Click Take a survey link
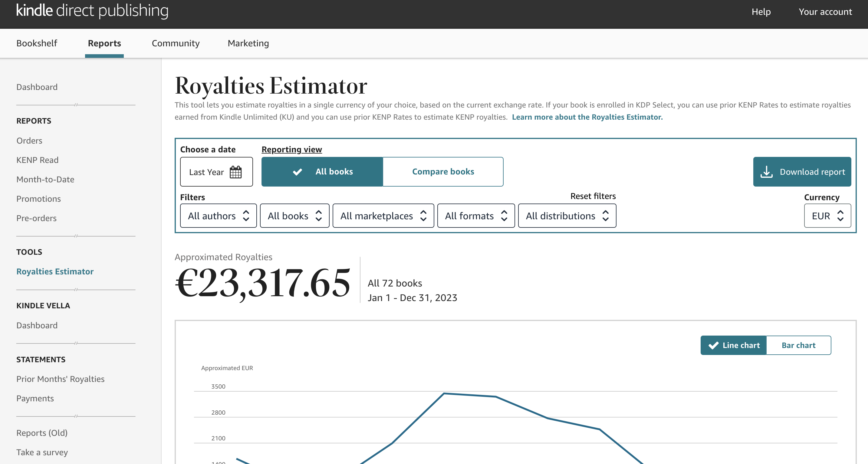Screen dimensions: 868x464 coord(42,452)
